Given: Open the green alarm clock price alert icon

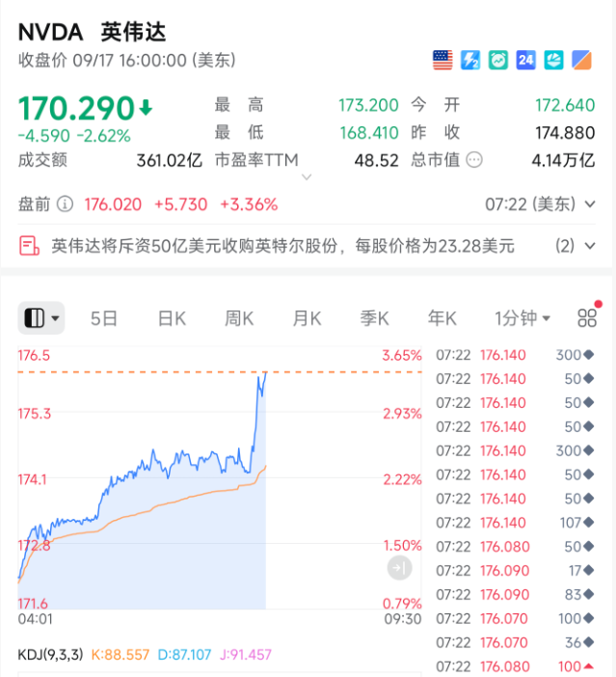Looking at the screenshot, I should 498,60.
